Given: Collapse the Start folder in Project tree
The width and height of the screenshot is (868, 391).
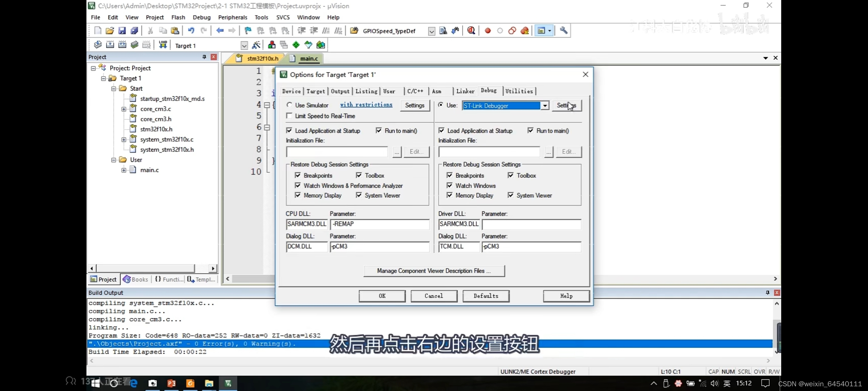Looking at the screenshot, I should click(113, 88).
